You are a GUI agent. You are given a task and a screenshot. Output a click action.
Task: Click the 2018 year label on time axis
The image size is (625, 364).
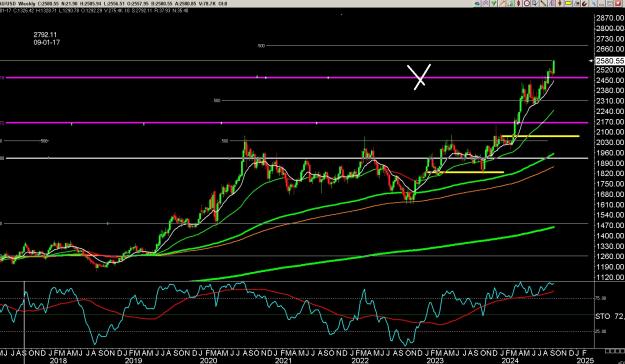click(x=58, y=360)
